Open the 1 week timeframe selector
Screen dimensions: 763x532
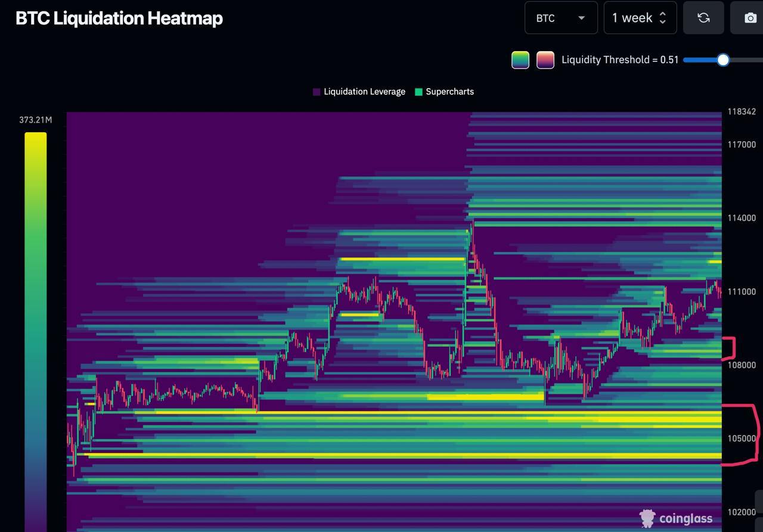tap(632, 18)
